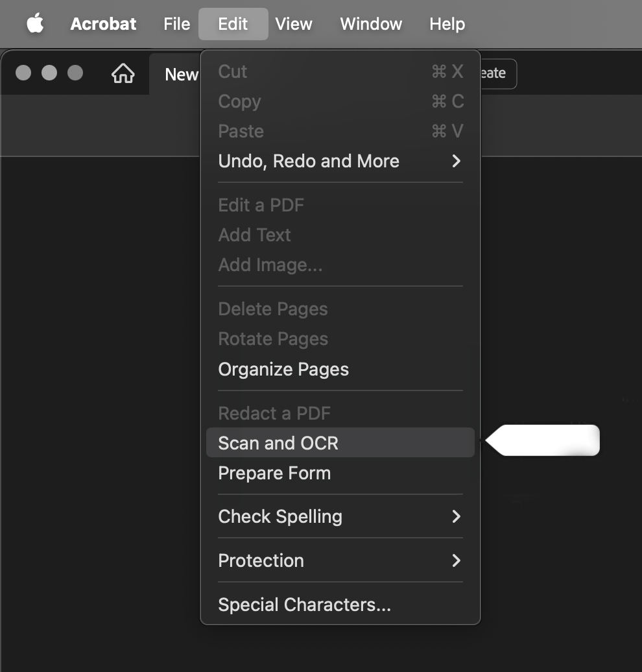Open Undo, Redo and More submenu

point(340,161)
